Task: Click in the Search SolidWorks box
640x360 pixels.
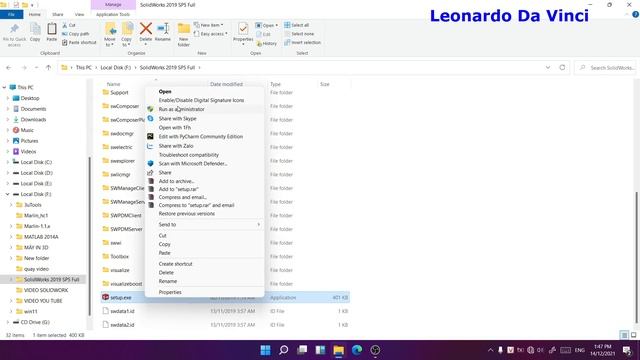Action: click(x=605, y=68)
